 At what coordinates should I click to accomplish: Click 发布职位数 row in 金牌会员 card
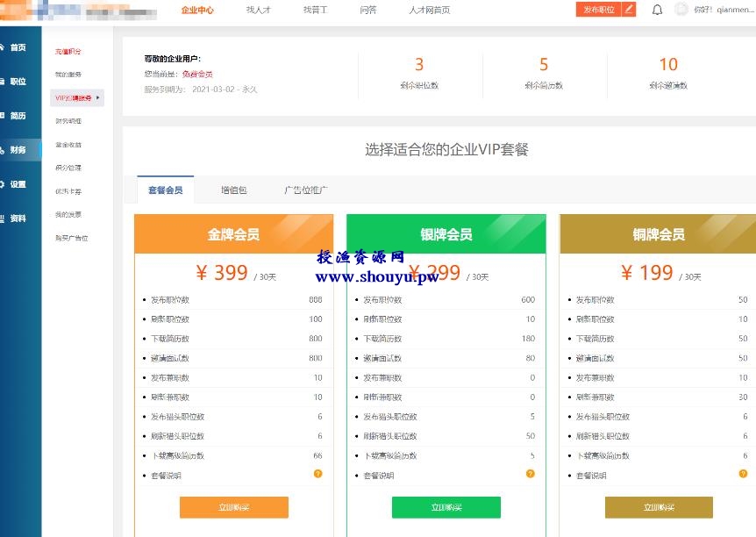pyautogui.click(x=234, y=299)
